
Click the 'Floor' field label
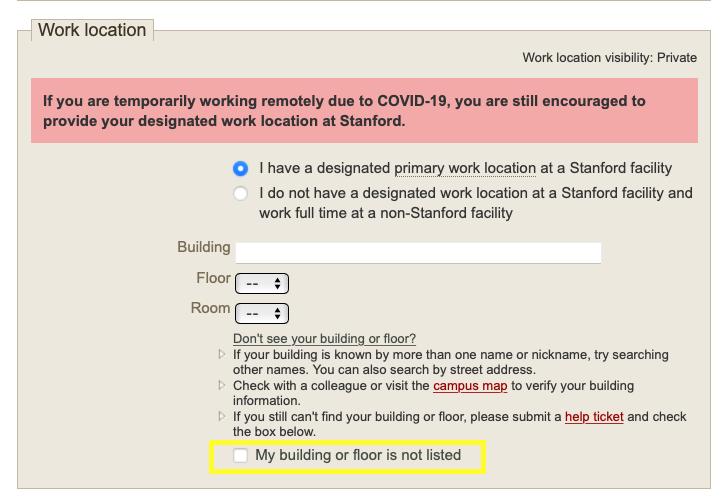[x=213, y=278]
